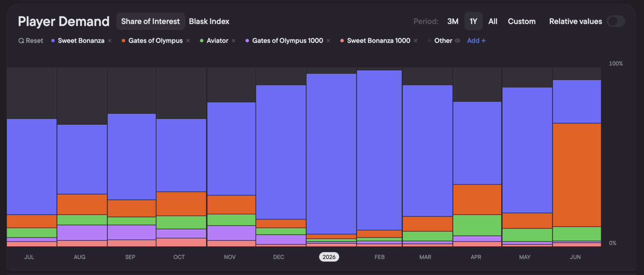This screenshot has height=275, width=644.
Task: Remove Gates of Olympus 1000 series
Action: coord(328,40)
